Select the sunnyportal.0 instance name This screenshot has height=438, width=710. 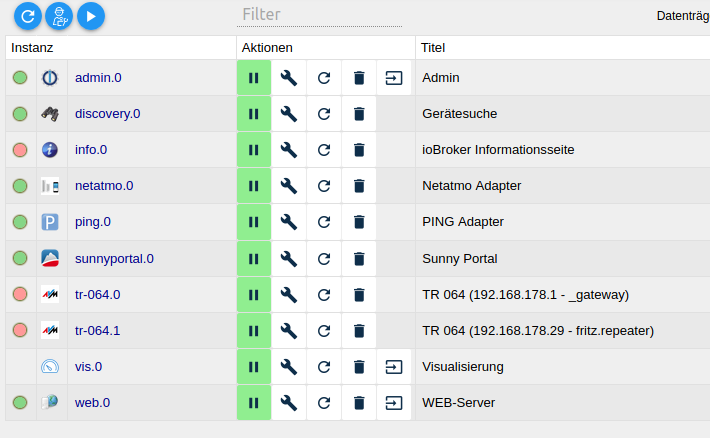114,258
